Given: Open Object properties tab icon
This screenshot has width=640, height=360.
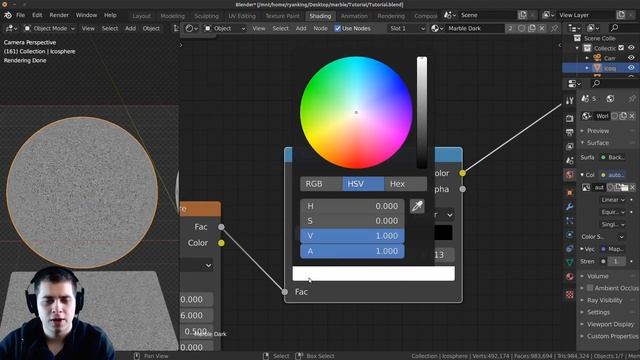Looking at the screenshot, I should click(569, 193).
